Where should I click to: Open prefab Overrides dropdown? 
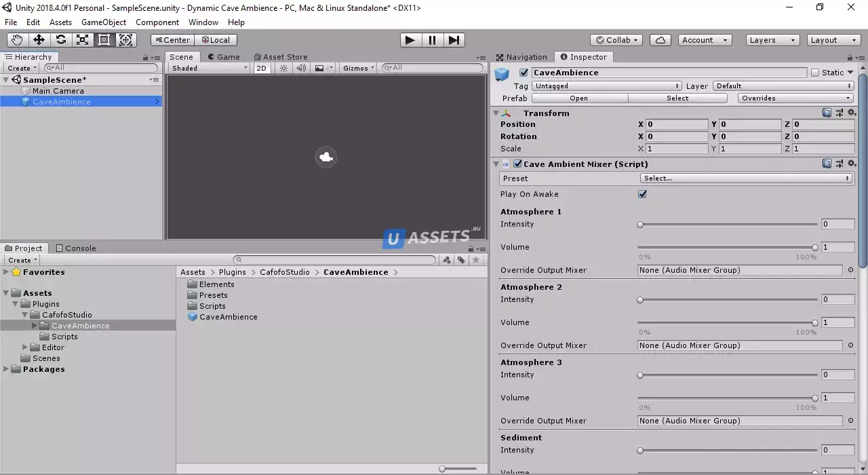[795, 98]
